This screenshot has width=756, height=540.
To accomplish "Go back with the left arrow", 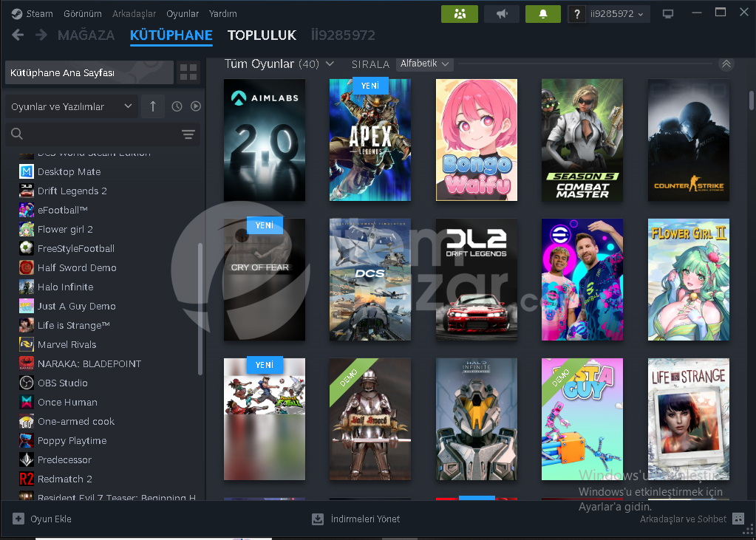I will click(18, 35).
